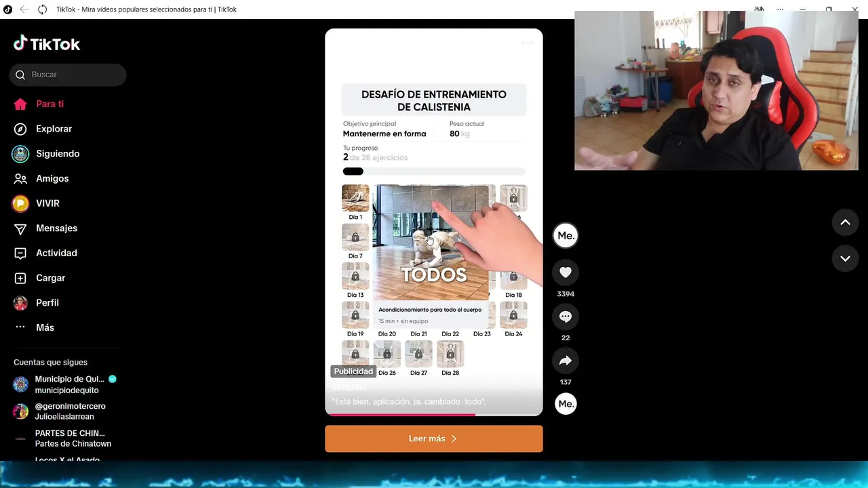
Task: Open the Perfil page label
Action: [x=47, y=303]
